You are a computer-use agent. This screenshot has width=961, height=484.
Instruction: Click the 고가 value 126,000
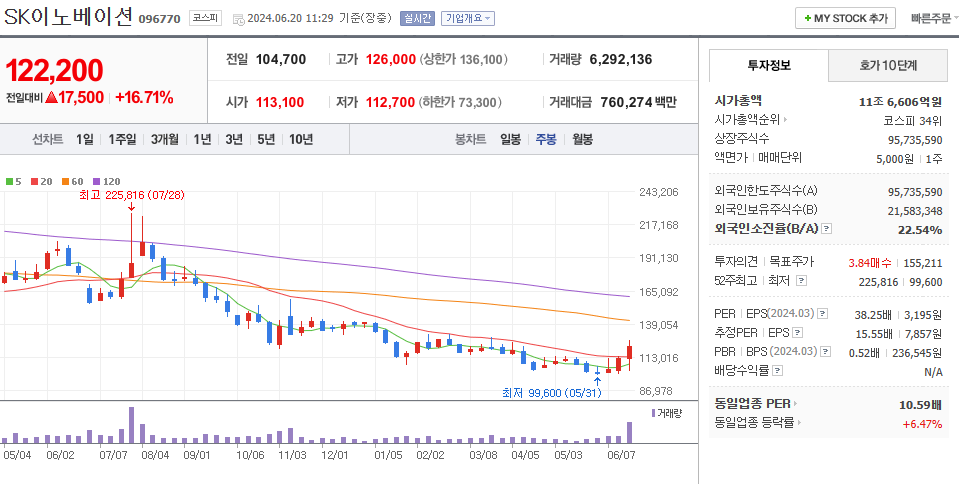point(390,59)
